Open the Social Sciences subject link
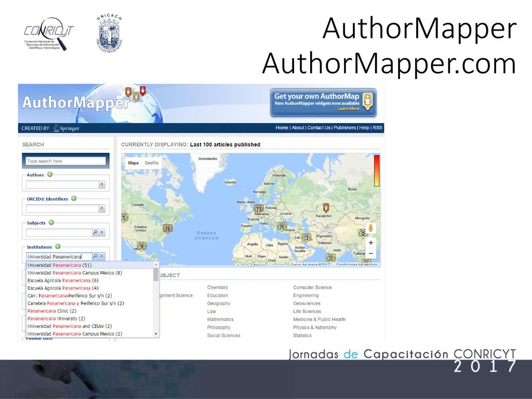532x399 pixels. (x=223, y=336)
